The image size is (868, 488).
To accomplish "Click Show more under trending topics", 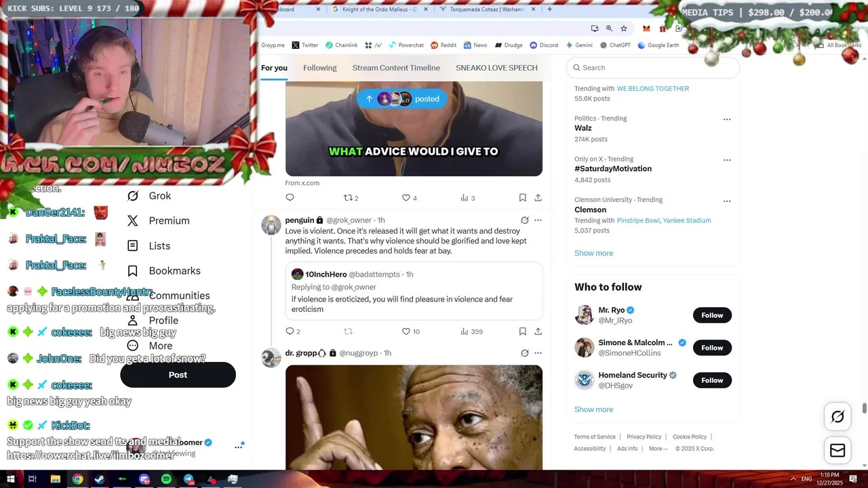I will coord(593,253).
